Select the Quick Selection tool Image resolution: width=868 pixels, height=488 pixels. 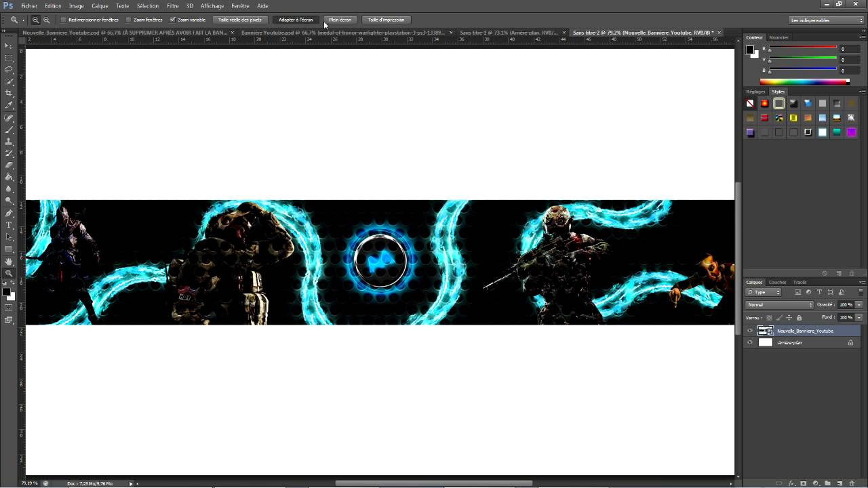[9, 81]
